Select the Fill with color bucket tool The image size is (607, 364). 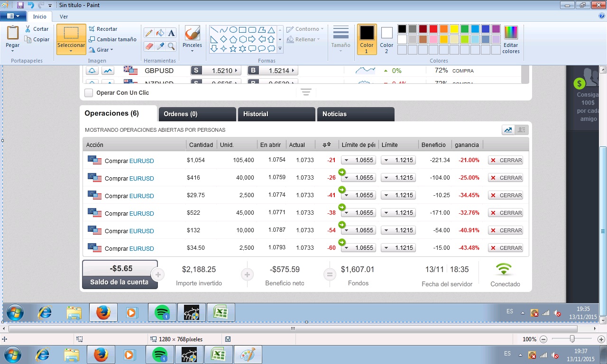160,33
